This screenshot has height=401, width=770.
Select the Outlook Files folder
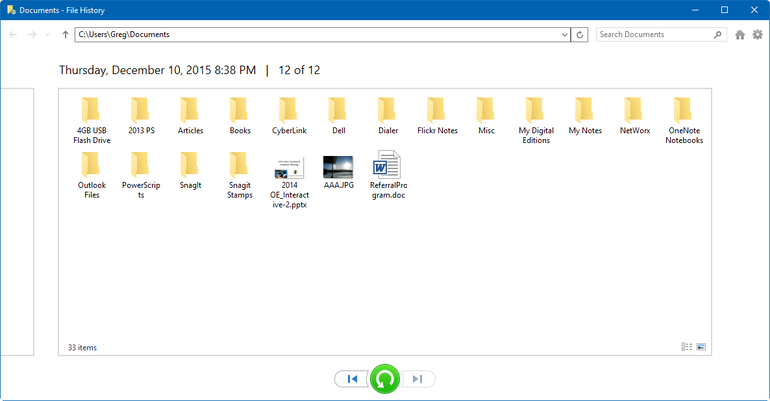tap(92, 175)
